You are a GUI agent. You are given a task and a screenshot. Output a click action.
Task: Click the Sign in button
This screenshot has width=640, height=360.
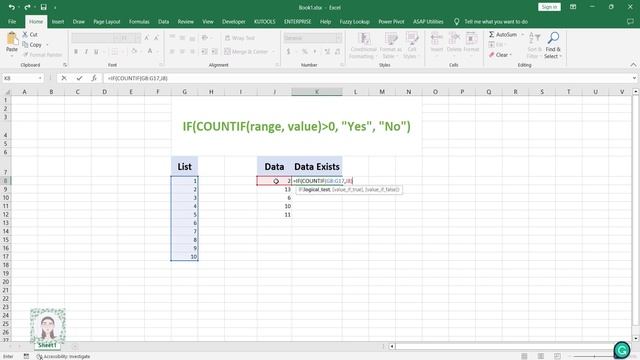[x=549, y=7]
